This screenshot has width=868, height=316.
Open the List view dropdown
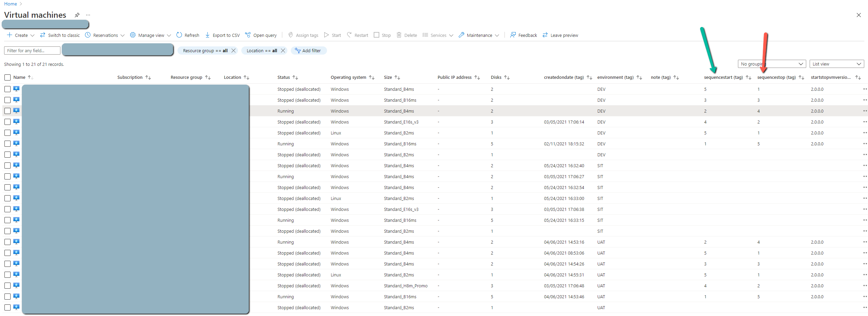(837, 64)
